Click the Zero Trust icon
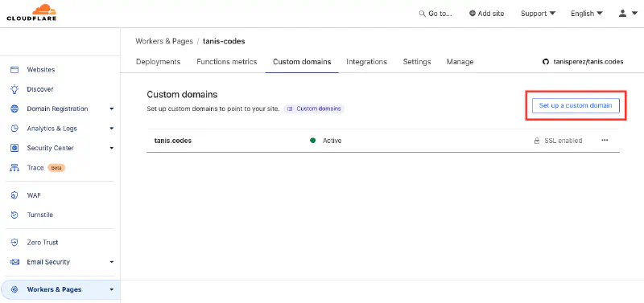This screenshot has height=303, width=644. (x=14, y=242)
